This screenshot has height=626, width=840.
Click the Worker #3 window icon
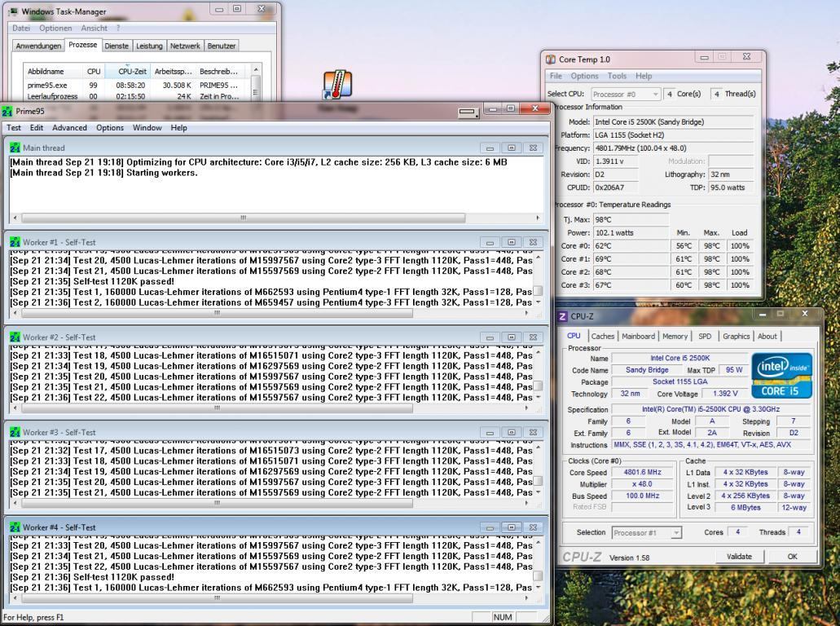[15, 433]
